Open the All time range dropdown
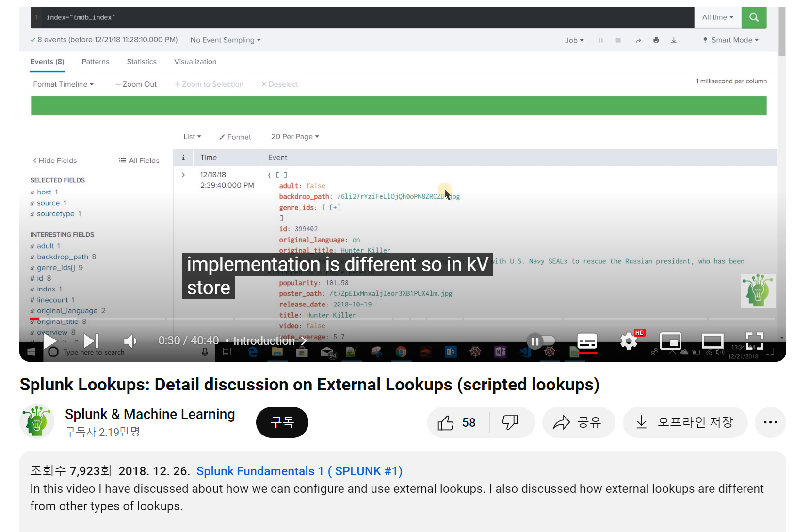The image size is (793, 532). [x=718, y=17]
